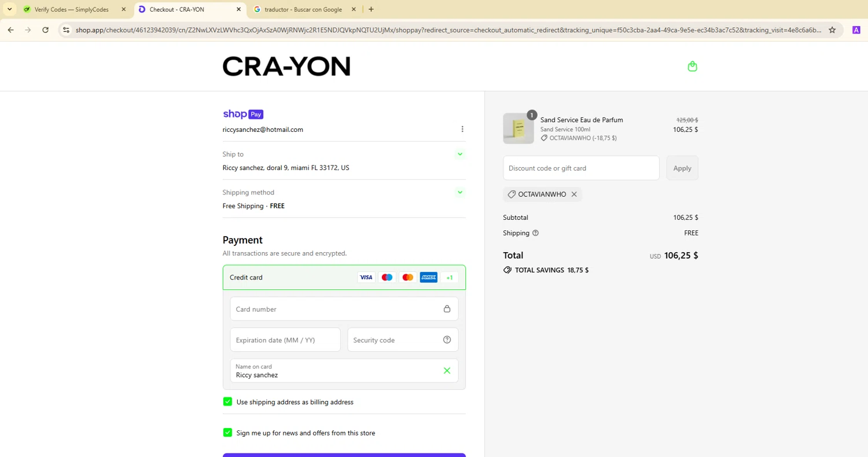Viewport: 868px width, 457px height.
Task: Click the American Express card icon
Action: tap(429, 278)
